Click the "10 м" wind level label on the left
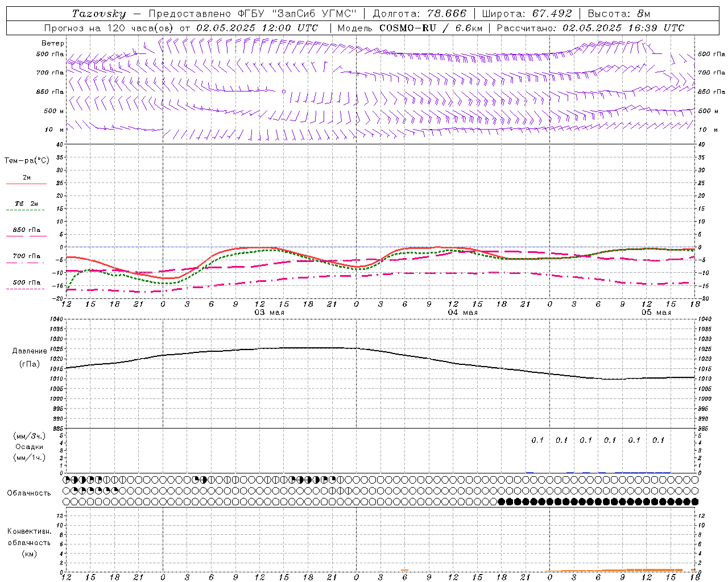728x582 pixels. 55,130
